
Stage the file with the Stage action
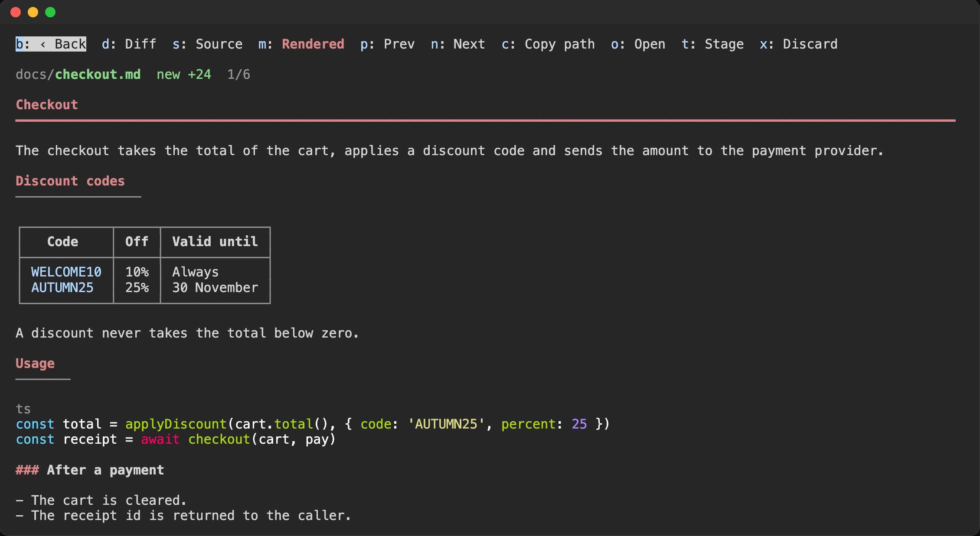(x=712, y=44)
